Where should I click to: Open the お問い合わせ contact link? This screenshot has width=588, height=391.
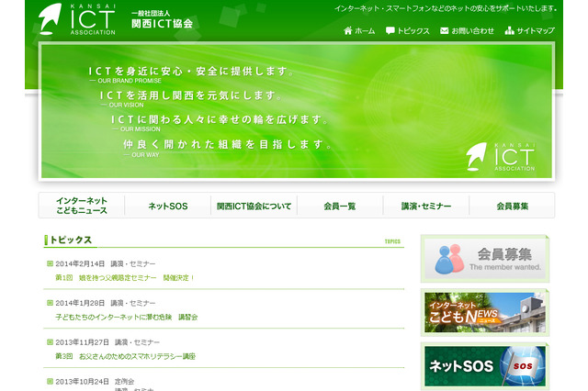pos(472,30)
